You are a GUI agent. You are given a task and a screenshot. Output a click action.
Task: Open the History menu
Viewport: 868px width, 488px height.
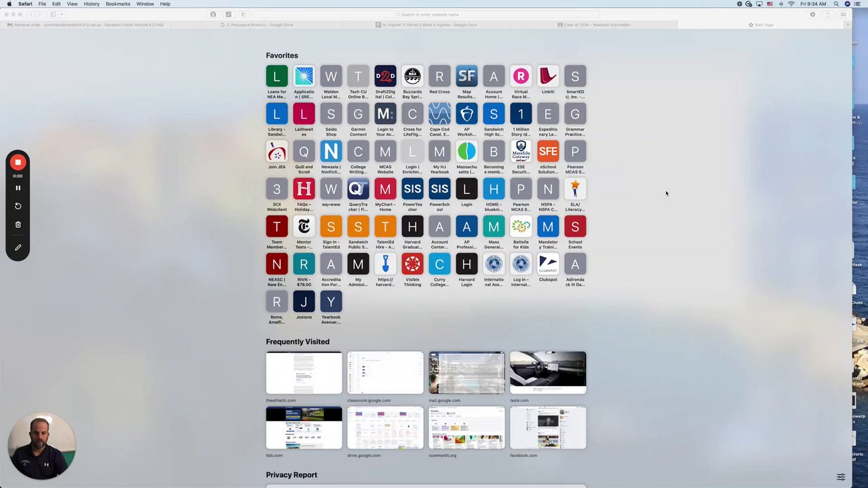pyautogui.click(x=92, y=4)
